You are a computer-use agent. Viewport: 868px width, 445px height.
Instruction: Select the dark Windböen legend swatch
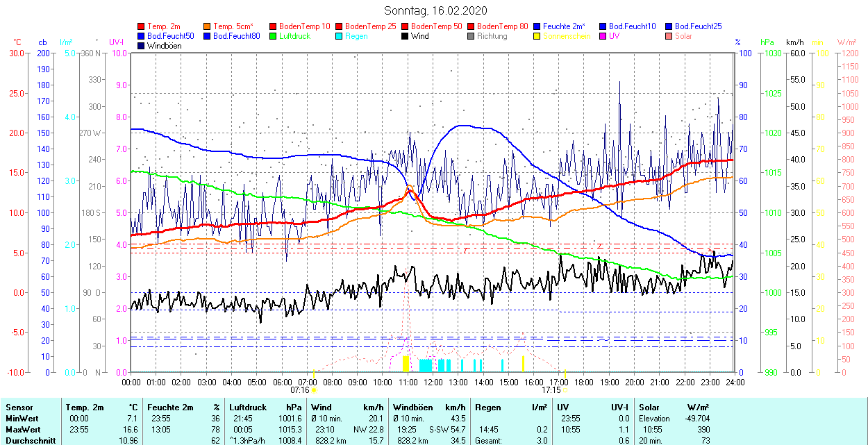point(142,46)
